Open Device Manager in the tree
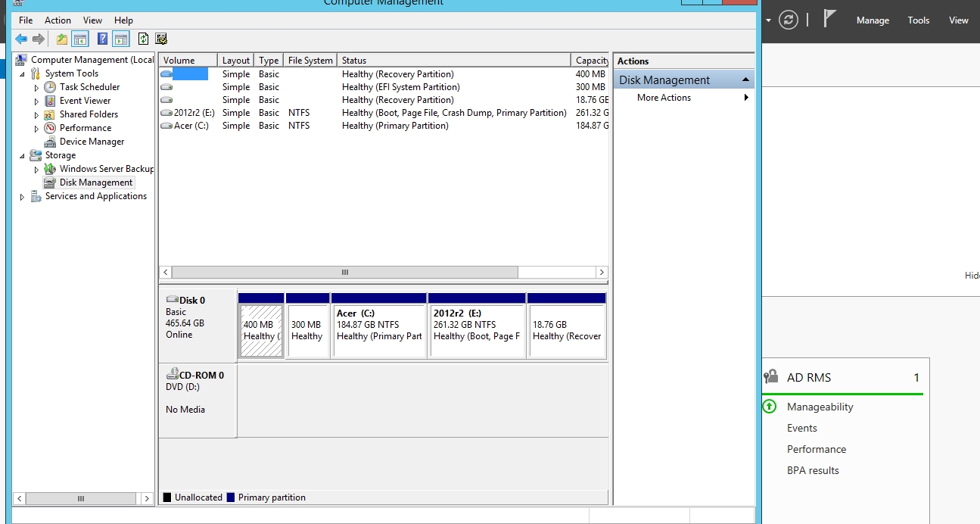 coord(92,142)
